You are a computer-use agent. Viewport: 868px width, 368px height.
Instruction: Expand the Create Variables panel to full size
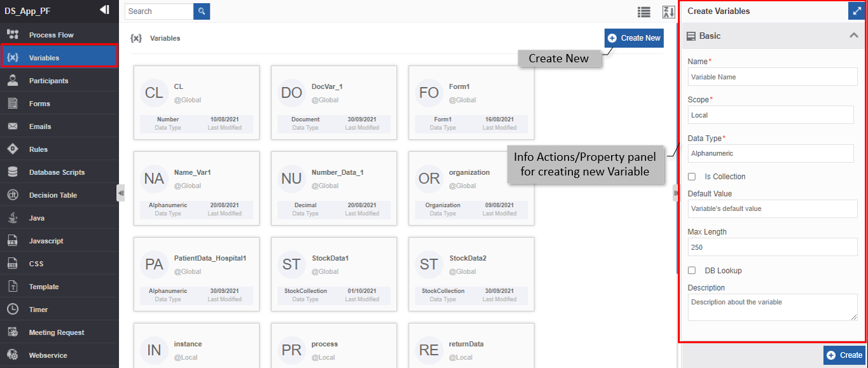point(857,11)
